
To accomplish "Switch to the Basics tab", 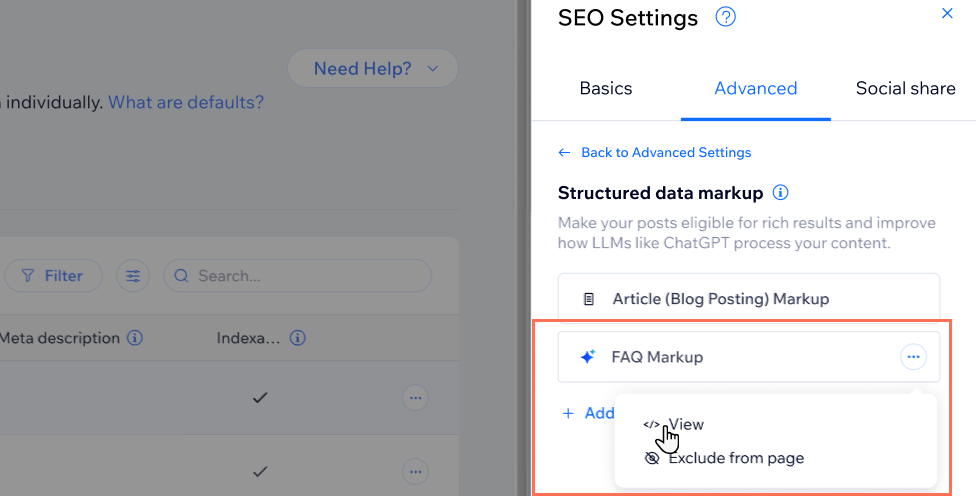I will point(605,88).
